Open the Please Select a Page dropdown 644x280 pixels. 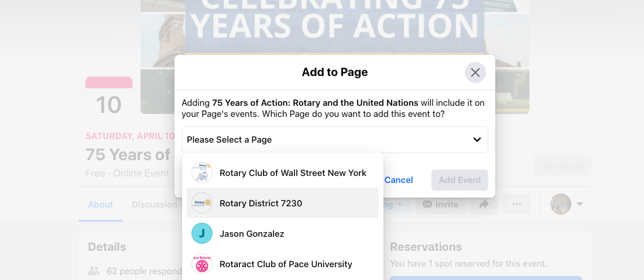(x=334, y=140)
